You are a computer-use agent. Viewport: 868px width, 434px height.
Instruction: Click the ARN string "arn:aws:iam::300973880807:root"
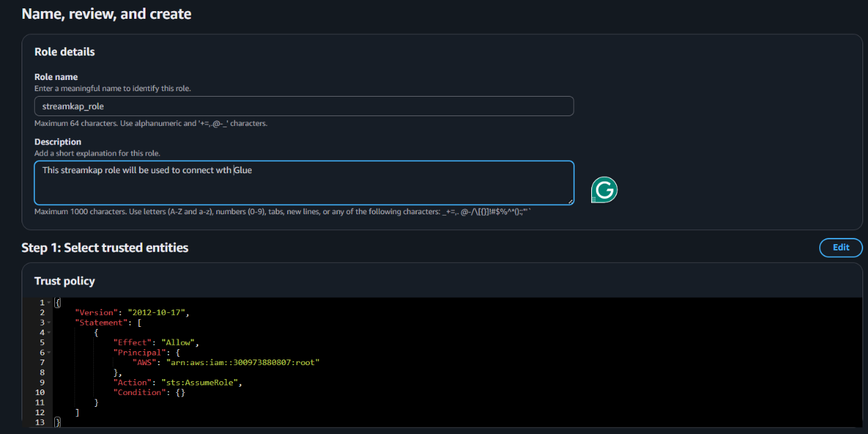pyautogui.click(x=243, y=362)
